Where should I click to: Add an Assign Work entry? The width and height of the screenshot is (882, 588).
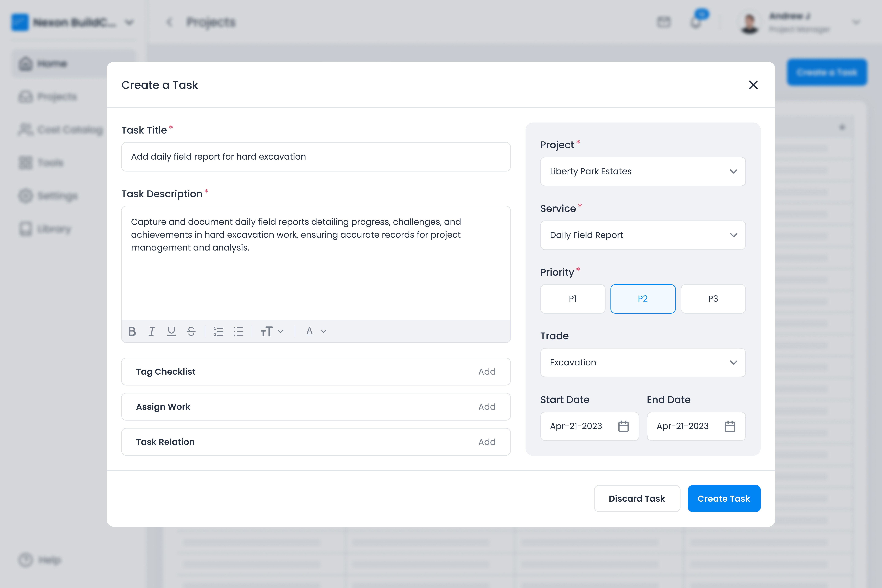pos(487,407)
